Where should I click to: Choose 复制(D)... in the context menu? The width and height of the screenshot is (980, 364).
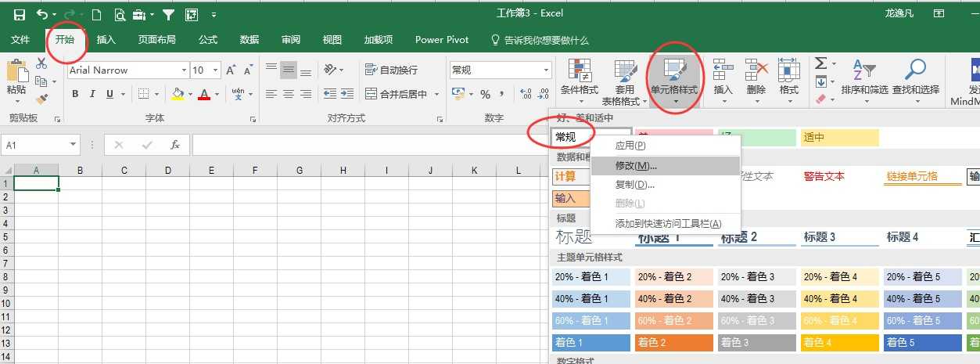click(x=666, y=185)
